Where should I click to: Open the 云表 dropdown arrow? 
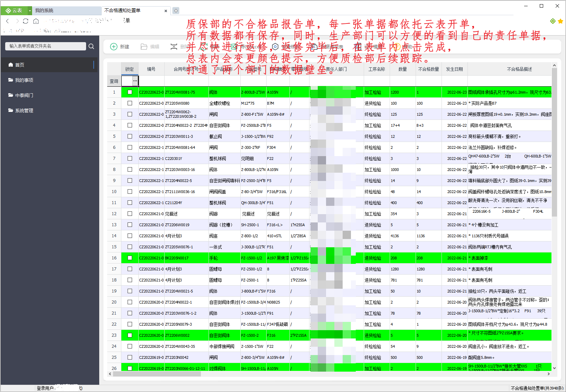click(30, 11)
